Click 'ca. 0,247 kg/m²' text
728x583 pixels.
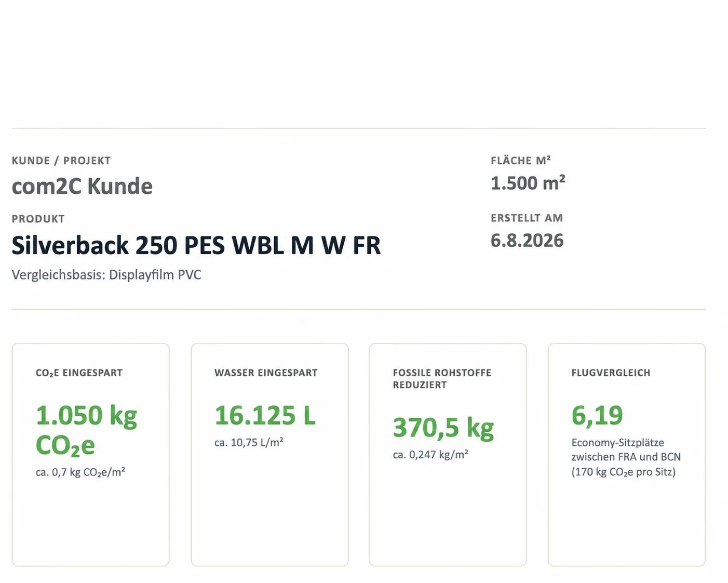[x=430, y=455]
